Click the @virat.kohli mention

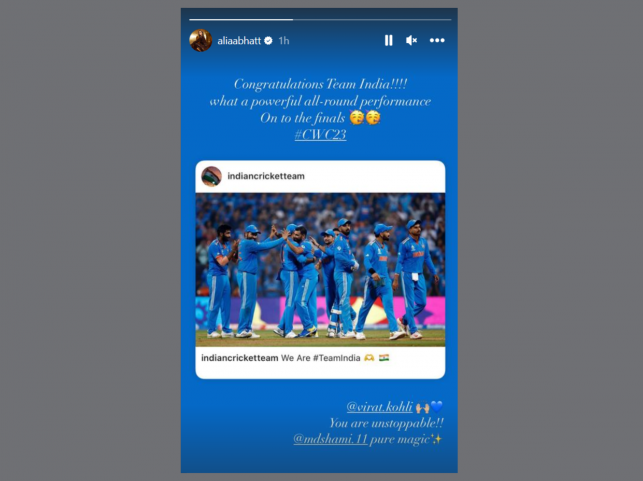(380, 406)
